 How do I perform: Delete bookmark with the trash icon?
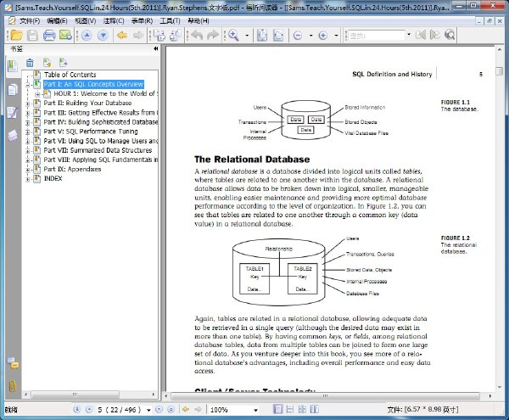tap(30, 62)
